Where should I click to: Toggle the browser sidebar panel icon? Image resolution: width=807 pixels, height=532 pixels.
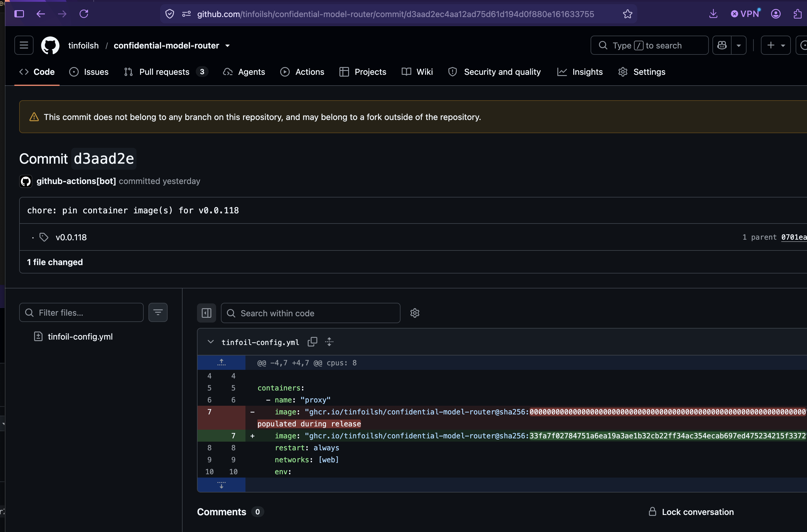click(19, 14)
